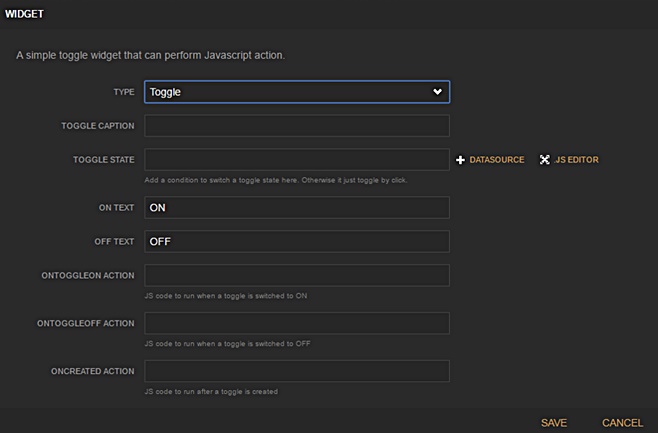658x433 pixels.
Task: Click the simple toggle widget description text
Action: (151, 54)
